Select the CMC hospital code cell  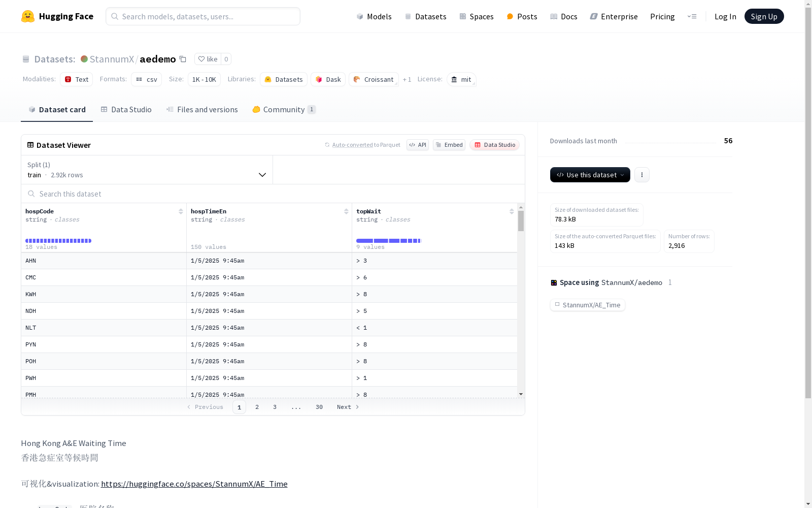tap(104, 277)
